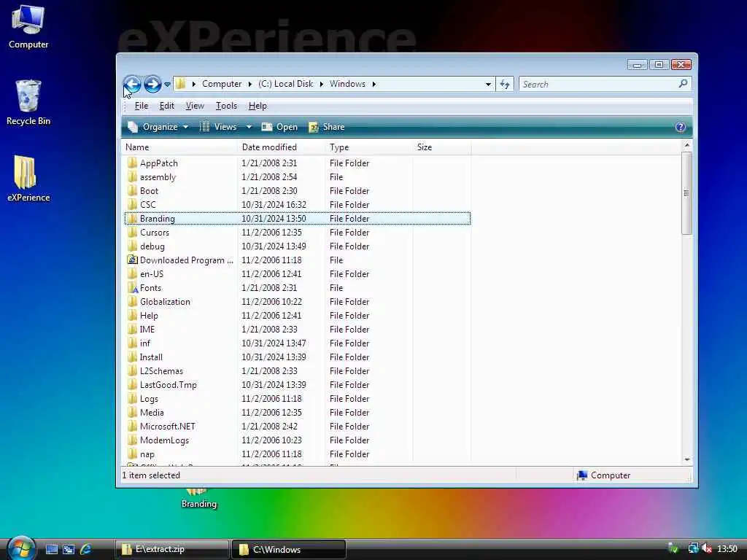The width and height of the screenshot is (747, 560).
Task: Sort by the Name column header
Action: click(179, 147)
